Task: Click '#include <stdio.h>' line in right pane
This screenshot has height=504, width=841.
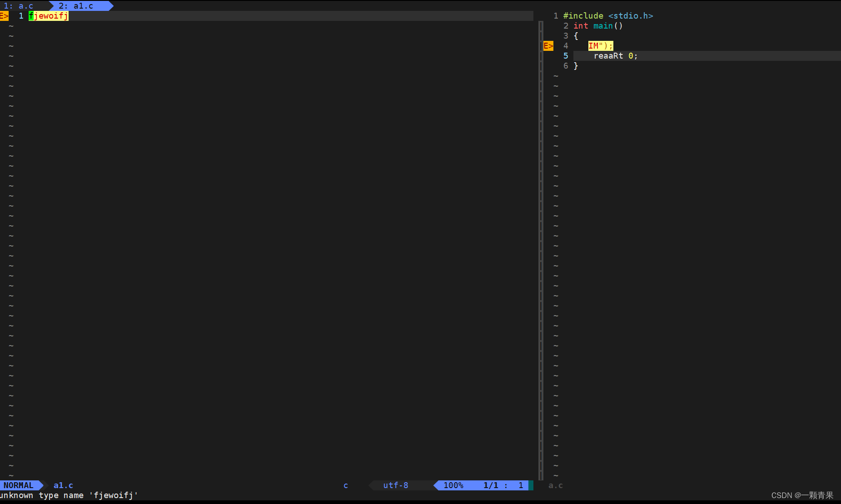Action: point(608,16)
